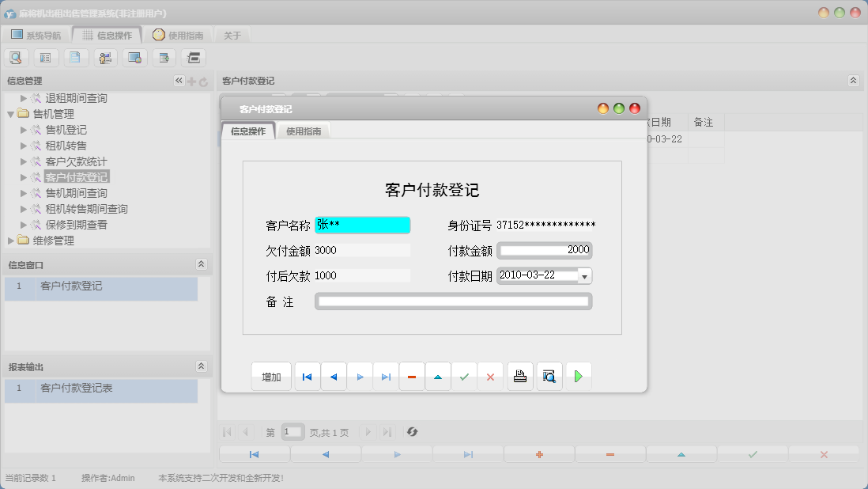Select the query magnifier icon on the toolbar
Screen dimensions: 868x489
tap(16, 57)
